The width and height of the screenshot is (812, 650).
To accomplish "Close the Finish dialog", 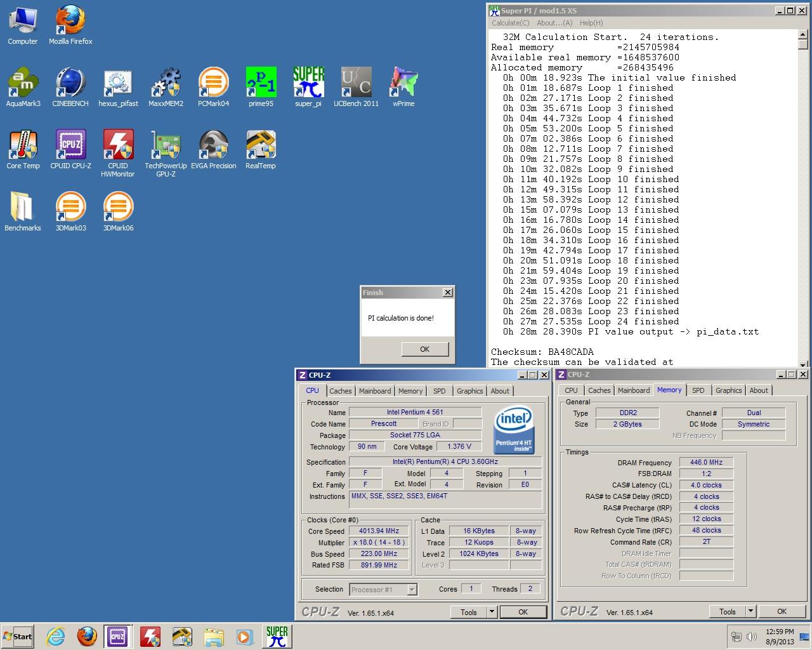I will point(448,293).
